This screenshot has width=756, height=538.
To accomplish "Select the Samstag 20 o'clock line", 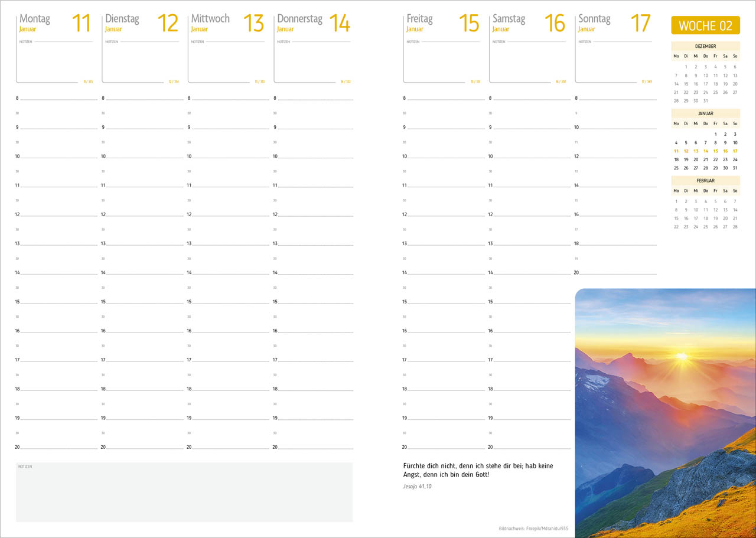I will (529, 447).
